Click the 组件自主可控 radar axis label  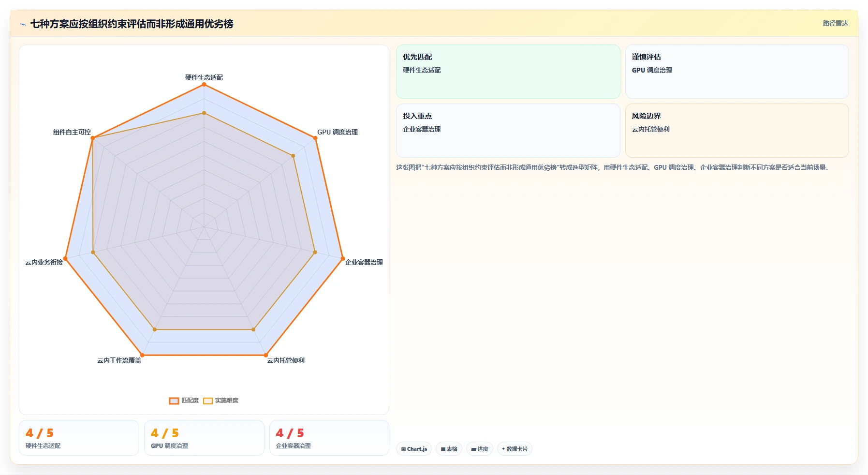point(72,132)
